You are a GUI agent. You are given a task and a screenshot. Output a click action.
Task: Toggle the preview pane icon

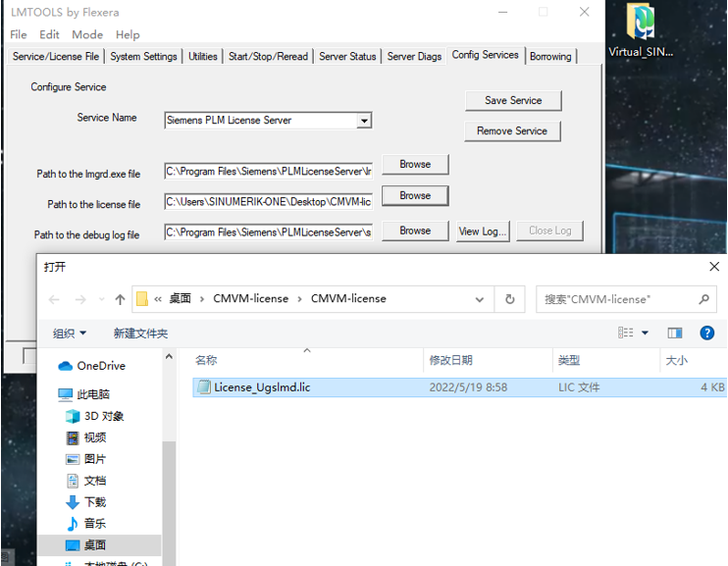[x=675, y=333]
